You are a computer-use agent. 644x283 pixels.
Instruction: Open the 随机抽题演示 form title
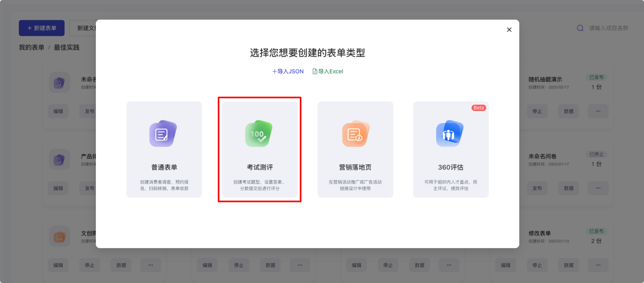coord(545,79)
